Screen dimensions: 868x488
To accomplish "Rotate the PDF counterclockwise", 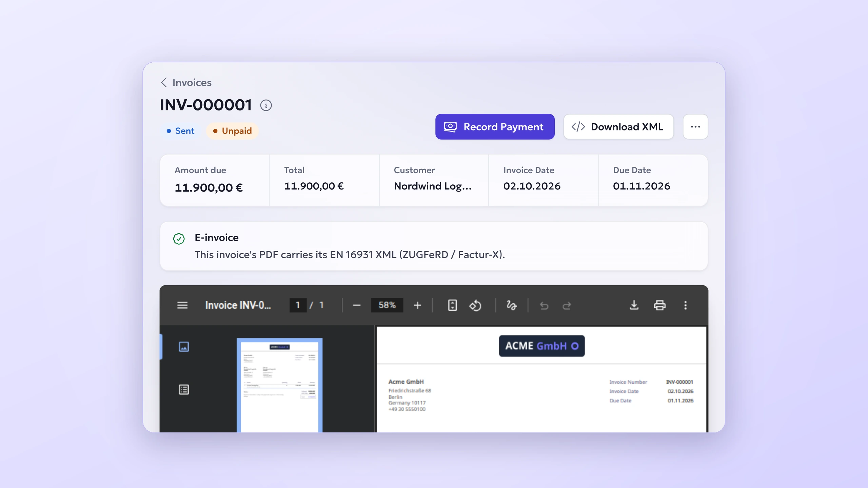I will tap(475, 305).
